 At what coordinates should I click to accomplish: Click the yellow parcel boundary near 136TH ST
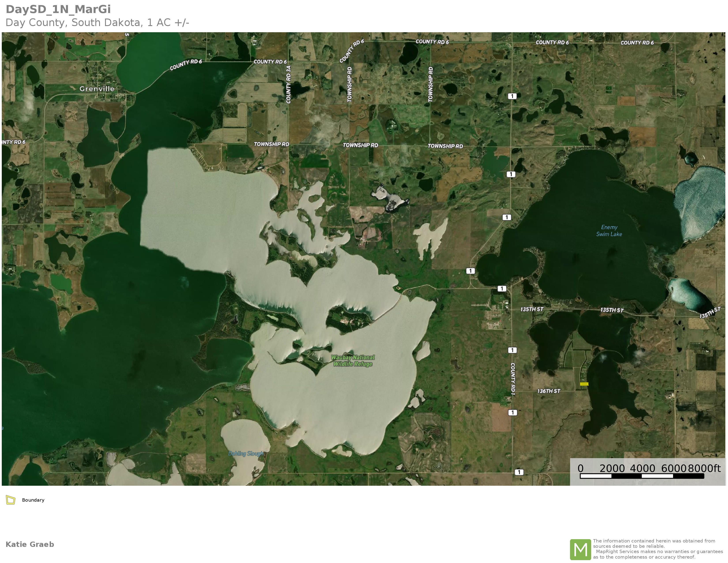tap(584, 384)
